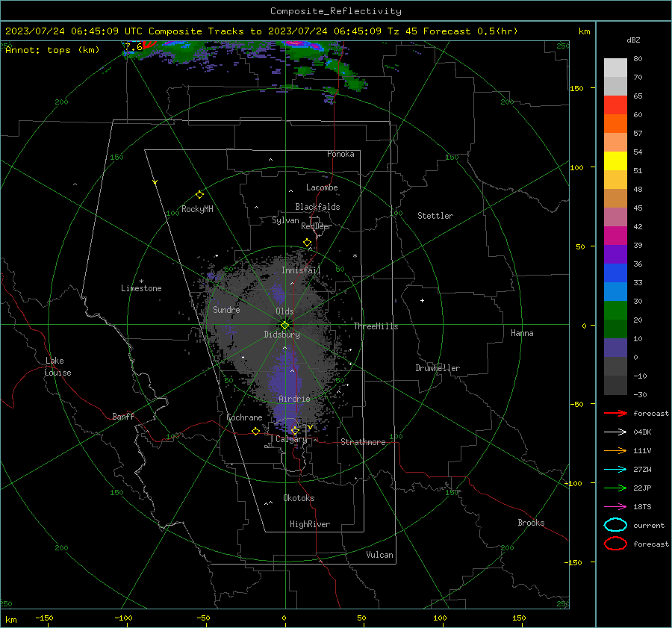Viewport: 672px width, 628px height.
Task: Click the Airdrie city label
Action: pyautogui.click(x=294, y=399)
